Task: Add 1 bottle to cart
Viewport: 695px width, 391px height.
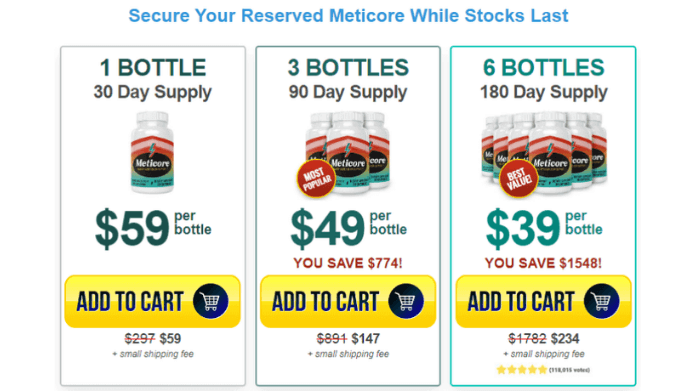Action: [x=152, y=301]
